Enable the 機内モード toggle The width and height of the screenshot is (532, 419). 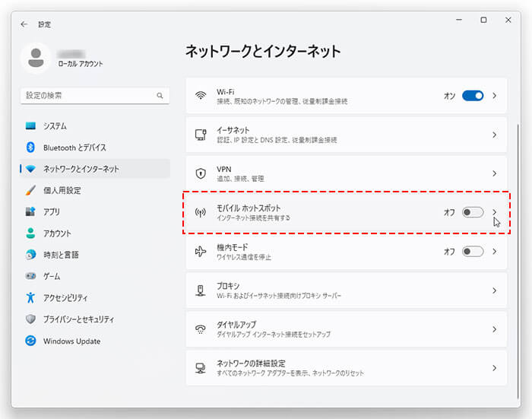(473, 252)
